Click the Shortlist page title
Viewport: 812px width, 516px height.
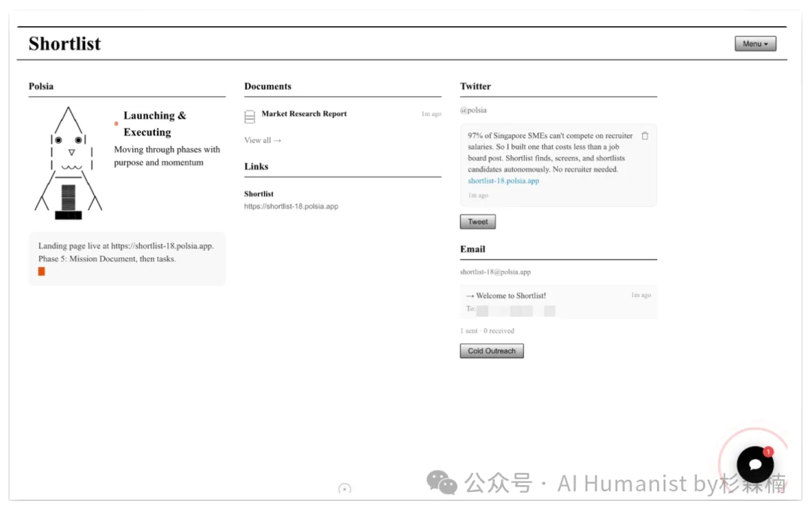click(65, 44)
